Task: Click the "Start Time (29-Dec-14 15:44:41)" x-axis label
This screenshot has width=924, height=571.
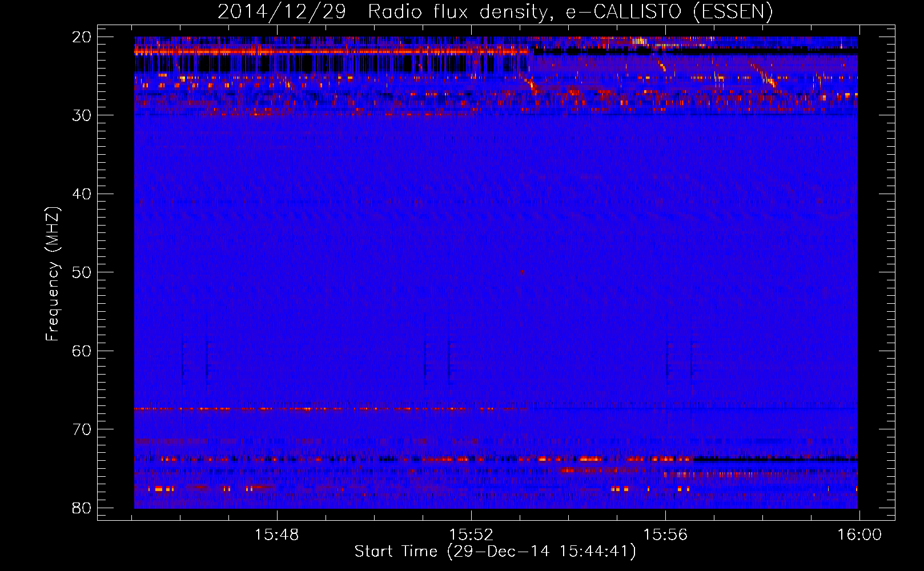Action: [495, 552]
